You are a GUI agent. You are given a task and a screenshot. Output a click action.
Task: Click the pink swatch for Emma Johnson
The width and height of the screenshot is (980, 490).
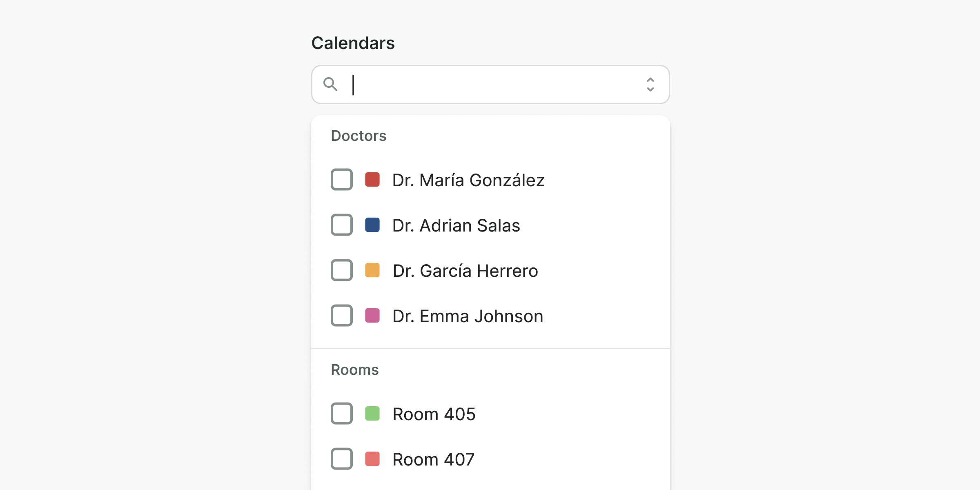coord(372,316)
